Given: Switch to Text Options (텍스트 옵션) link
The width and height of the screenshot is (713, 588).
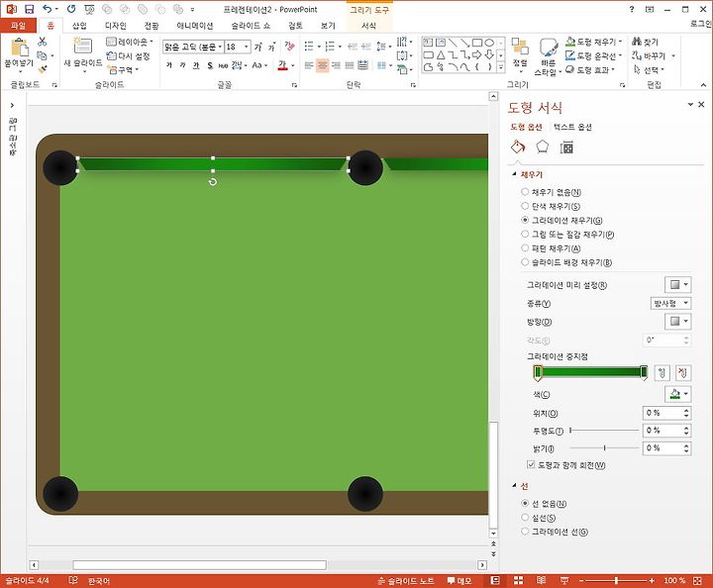Looking at the screenshot, I should (572, 127).
